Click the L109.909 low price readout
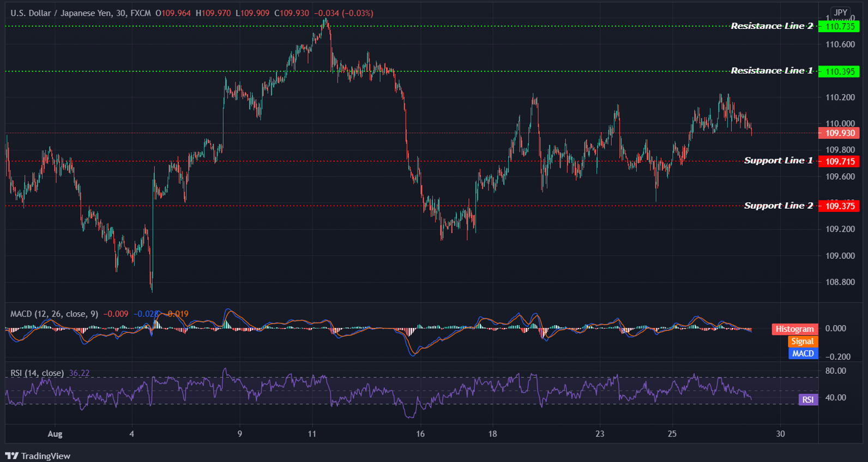 tap(252, 13)
